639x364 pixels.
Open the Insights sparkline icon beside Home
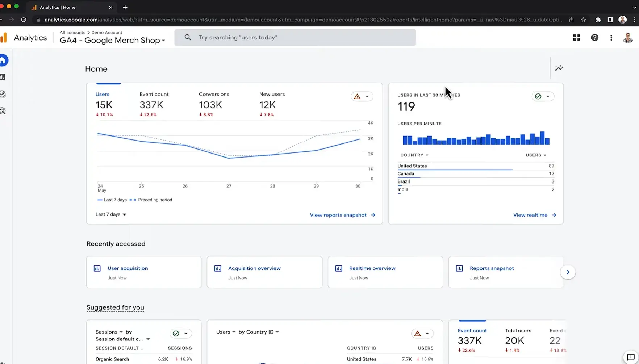559,68
